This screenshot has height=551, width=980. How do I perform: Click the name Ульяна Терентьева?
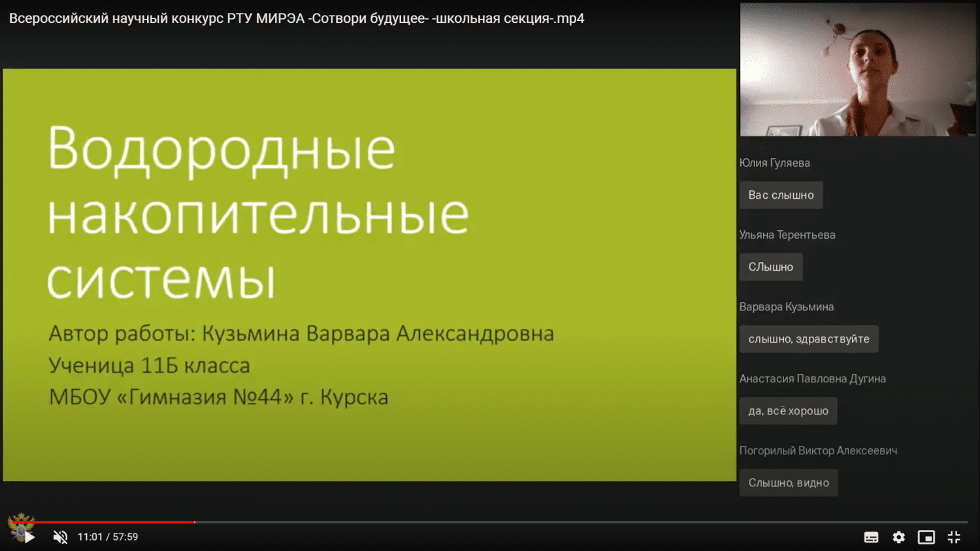tap(787, 235)
